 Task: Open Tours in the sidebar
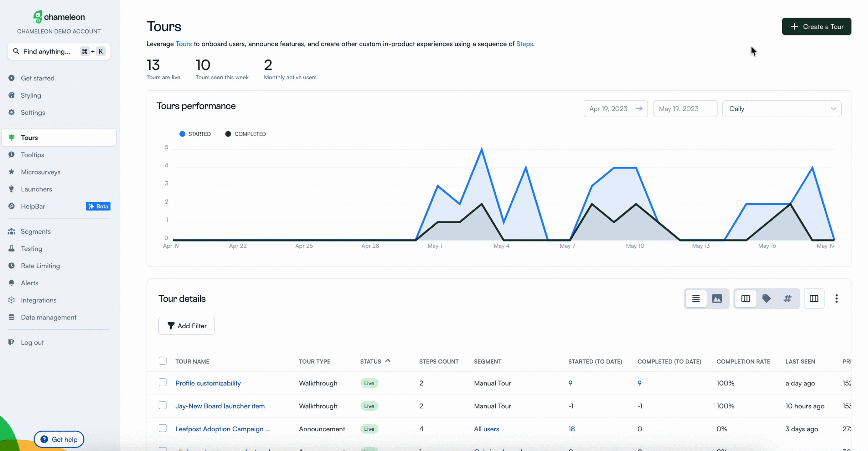point(59,138)
